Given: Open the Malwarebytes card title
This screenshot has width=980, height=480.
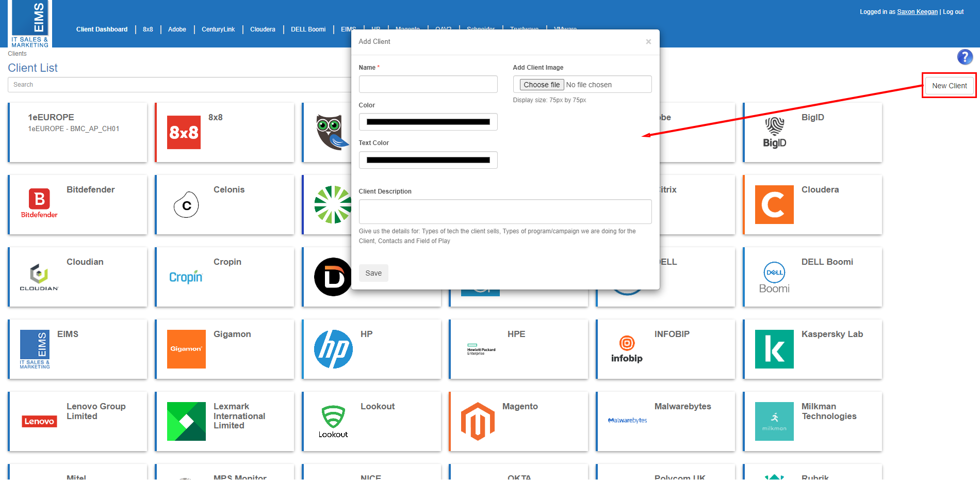Looking at the screenshot, I should tap(682, 406).
